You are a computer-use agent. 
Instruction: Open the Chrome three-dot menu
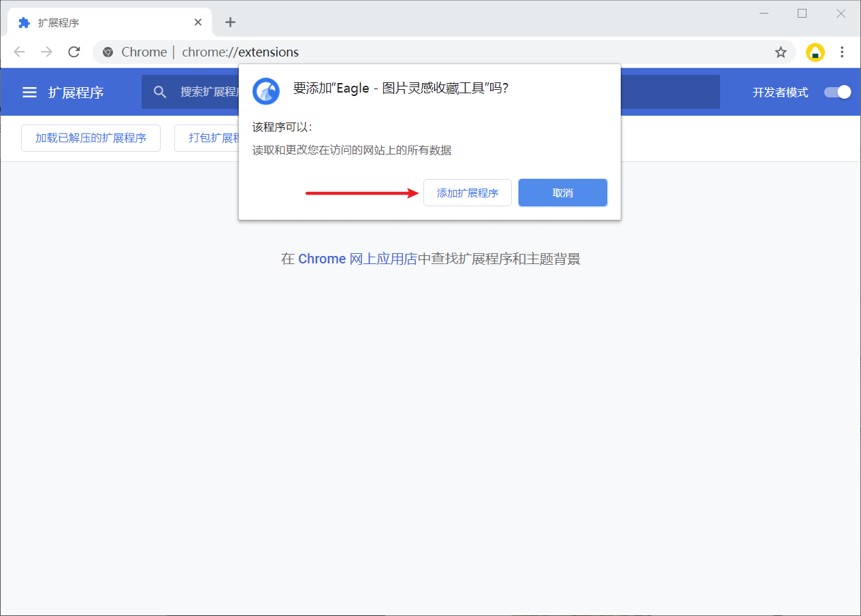click(x=843, y=52)
